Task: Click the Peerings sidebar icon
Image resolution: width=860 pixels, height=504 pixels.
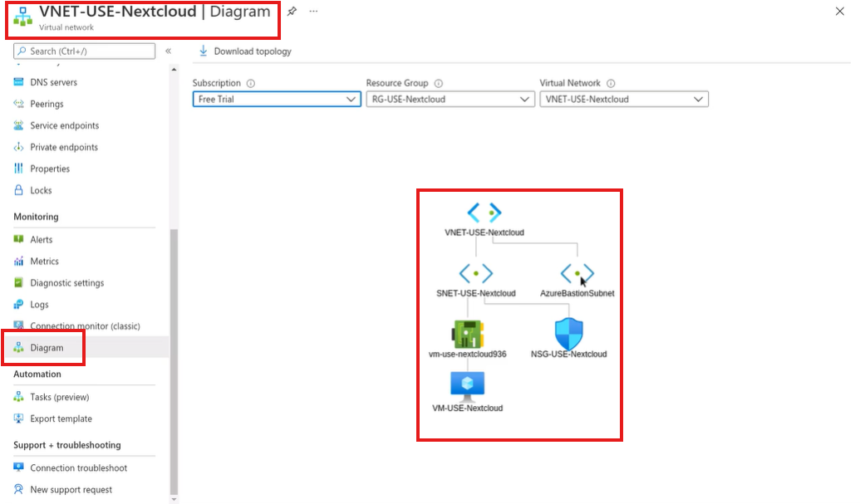Action: pos(18,104)
